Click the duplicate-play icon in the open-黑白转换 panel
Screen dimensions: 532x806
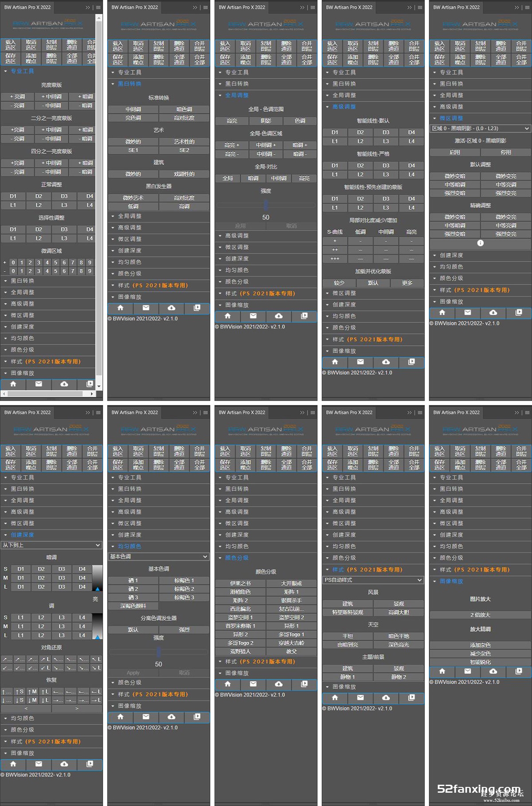click(x=197, y=308)
